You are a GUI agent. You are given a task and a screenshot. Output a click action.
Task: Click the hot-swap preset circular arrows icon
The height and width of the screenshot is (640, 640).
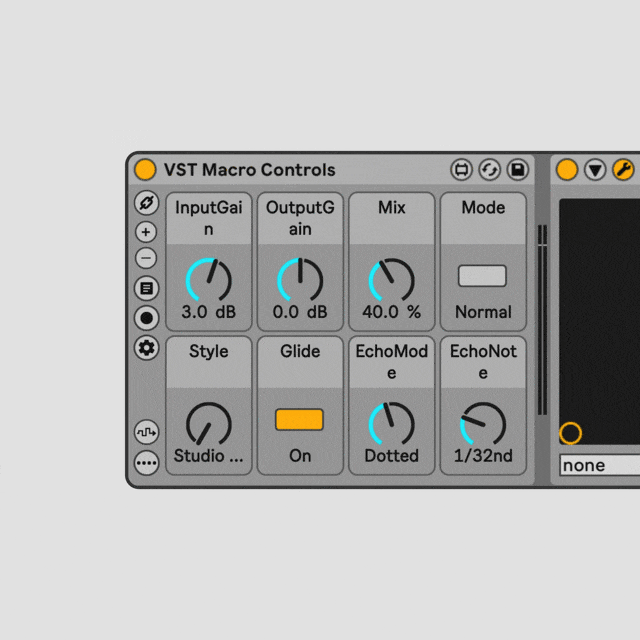[x=489, y=169]
